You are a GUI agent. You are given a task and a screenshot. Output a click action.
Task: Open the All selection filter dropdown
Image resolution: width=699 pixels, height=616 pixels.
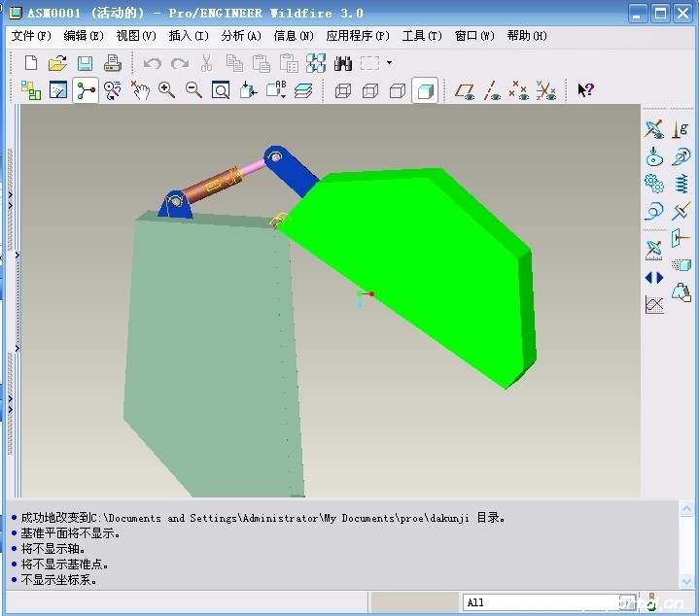[x=628, y=603]
